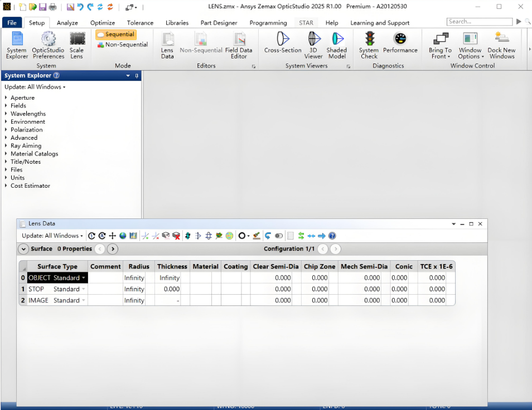Image resolution: width=532 pixels, height=410 pixels.
Task: Expand the Wavelengths section
Action: pos(6,114)
